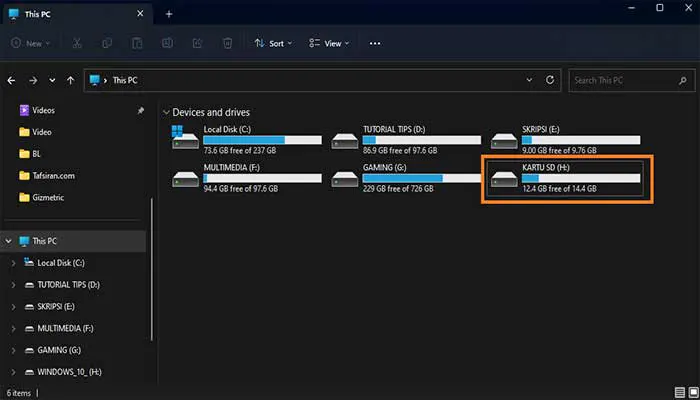This screenshot has width=700, height=400.
Task: Collapse the Devices and drives group
Action: click(166, 112)
